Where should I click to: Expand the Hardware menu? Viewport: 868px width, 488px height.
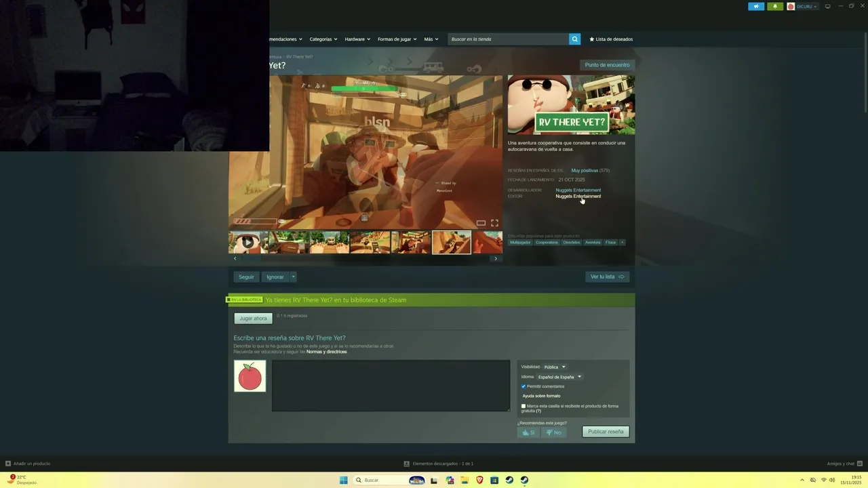pos(357,39)
